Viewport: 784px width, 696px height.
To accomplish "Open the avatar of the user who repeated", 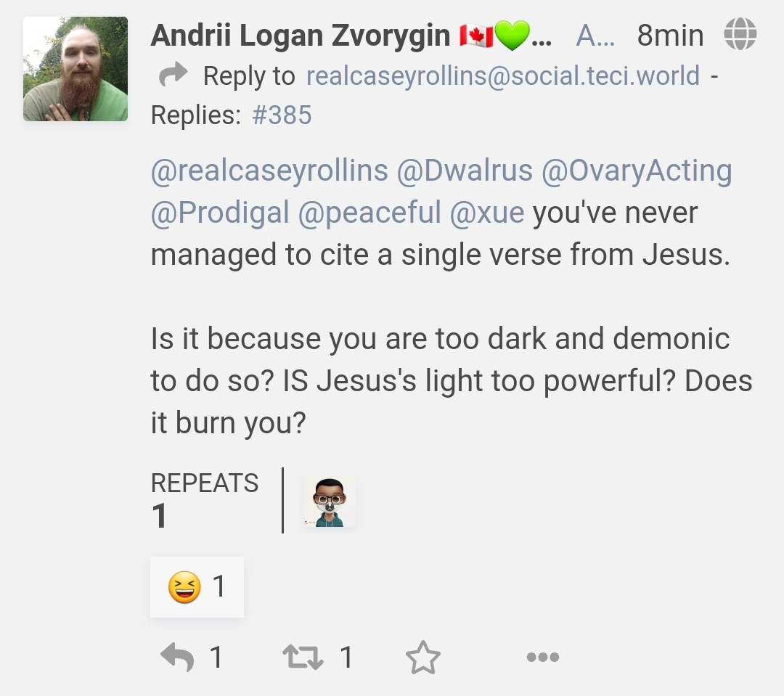I will coord(330,501).
